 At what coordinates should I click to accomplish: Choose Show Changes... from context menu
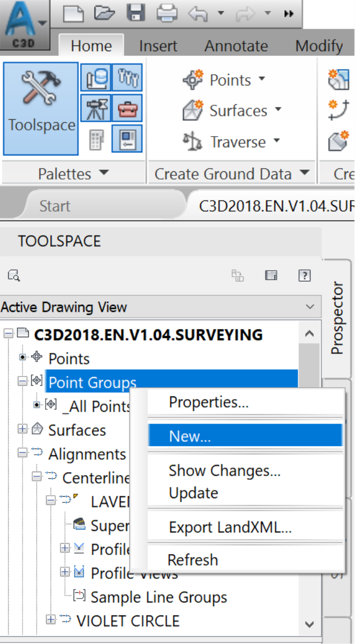click(x=225, y=471)
